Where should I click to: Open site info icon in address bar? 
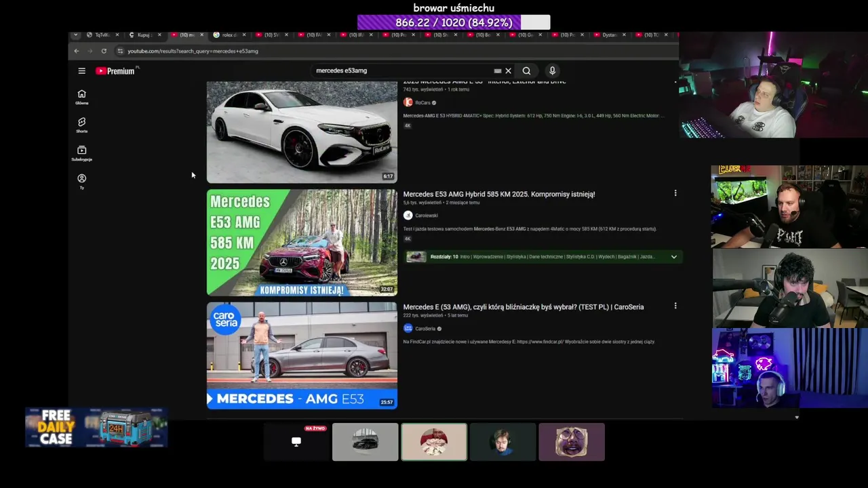(x=120, y=51)
